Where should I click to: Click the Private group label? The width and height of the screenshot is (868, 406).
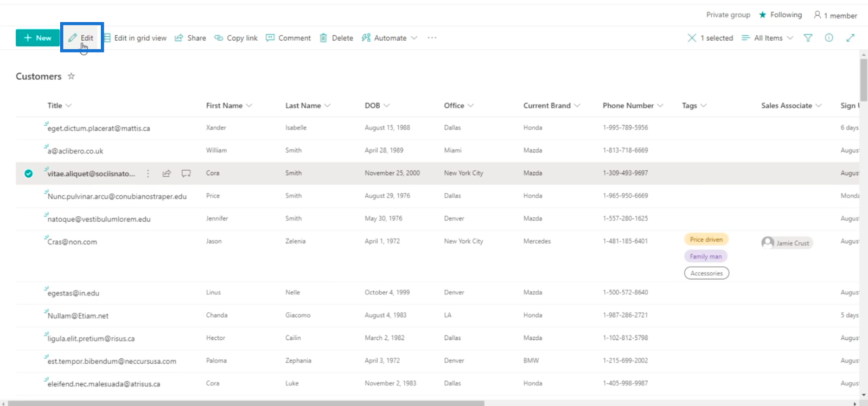[x=728, y=15]
